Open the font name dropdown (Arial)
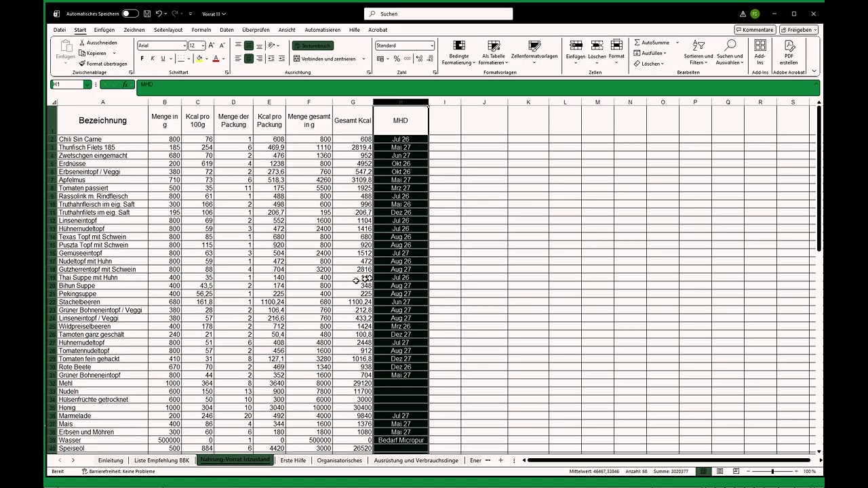Viewport: 868px width, 488px height. 184,45
